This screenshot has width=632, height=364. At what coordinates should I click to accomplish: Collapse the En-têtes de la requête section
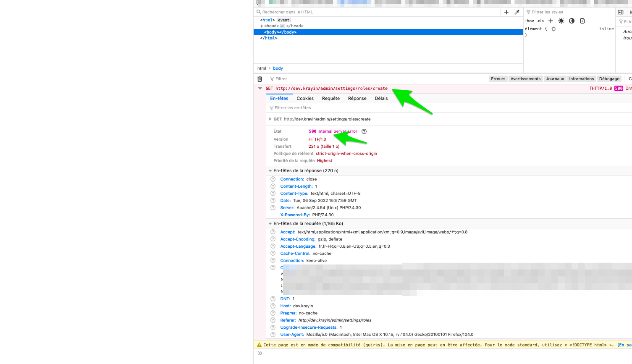[270, 223]
